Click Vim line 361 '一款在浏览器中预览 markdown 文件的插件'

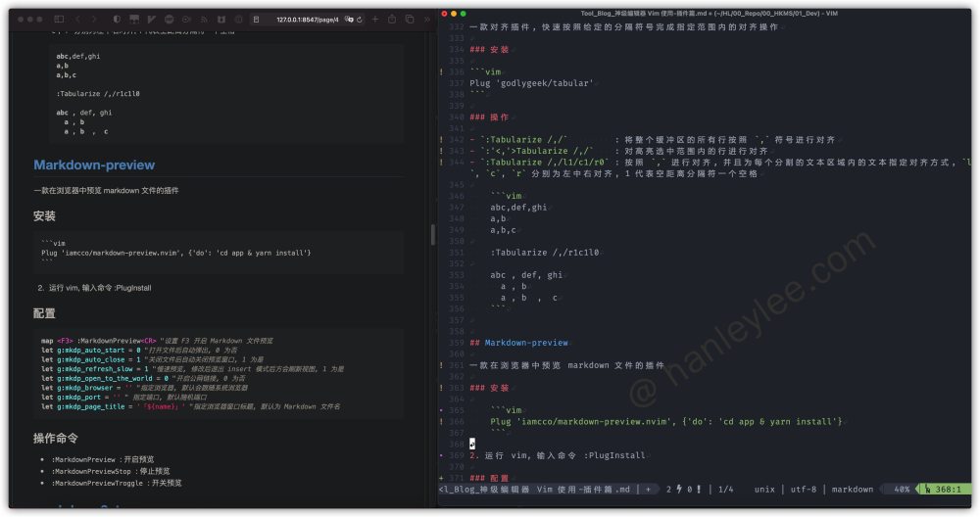pyautogui.click(x=566, y=364)
